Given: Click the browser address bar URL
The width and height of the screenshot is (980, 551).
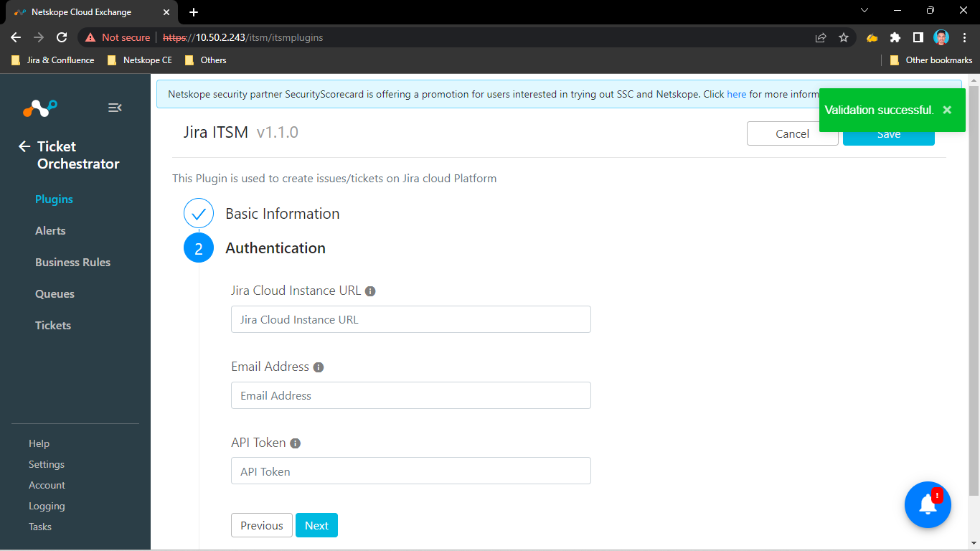Looking at the screenshot, I should click(243, 37).
